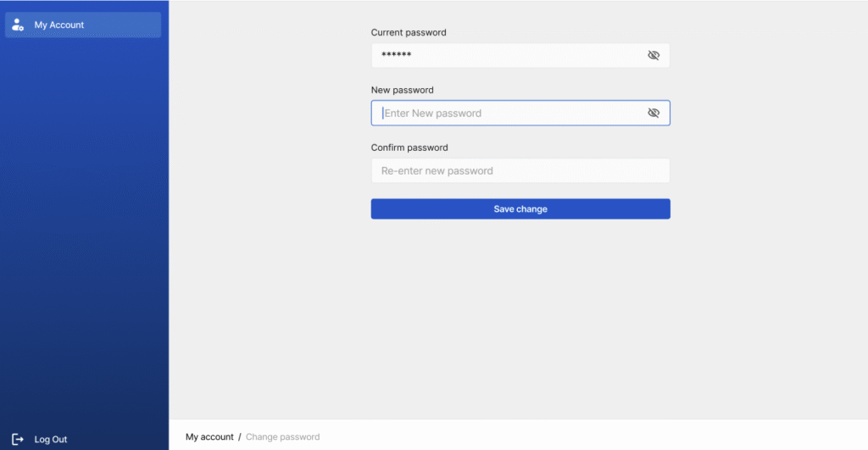
Task: Click the Re-enter new password placeholder text
Action: [x=437, y=171]
